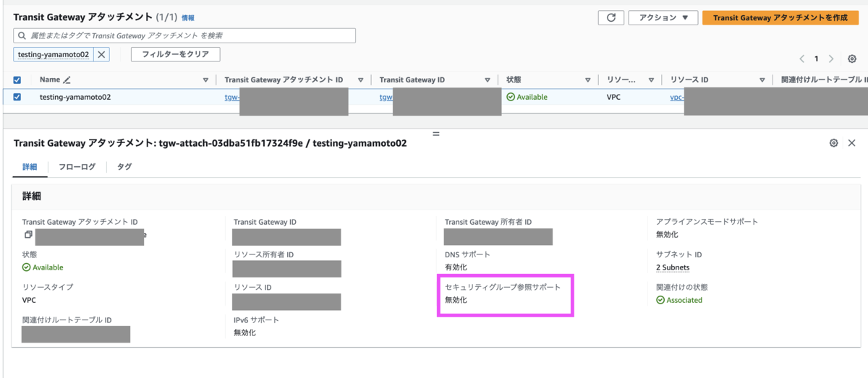
Task: Click the IPv6 サポート label
Action: coord(256,319)
